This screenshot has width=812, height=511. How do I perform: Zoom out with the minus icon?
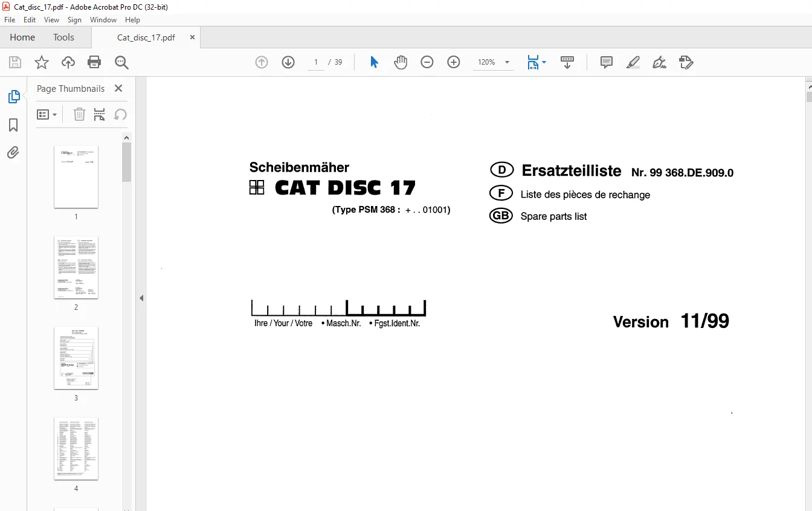click(x=427, y=62)
